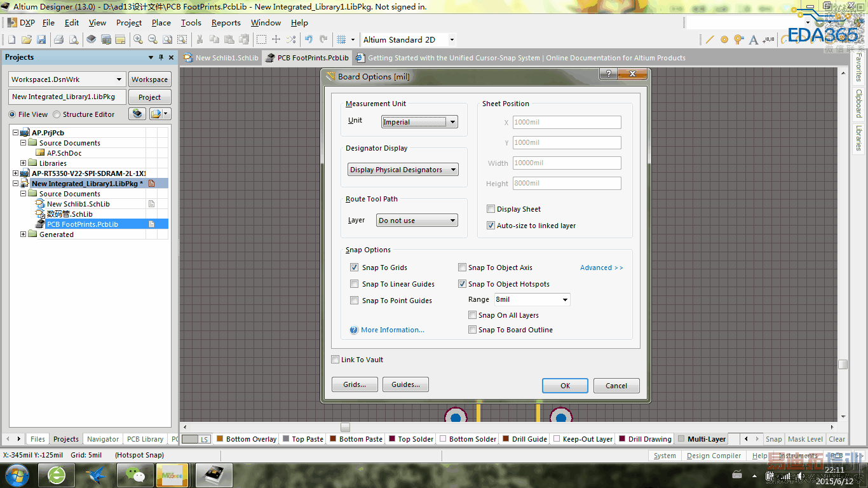Expand the Libraries folder in project tree
The image size is (868, 488).
coord(23,163)
